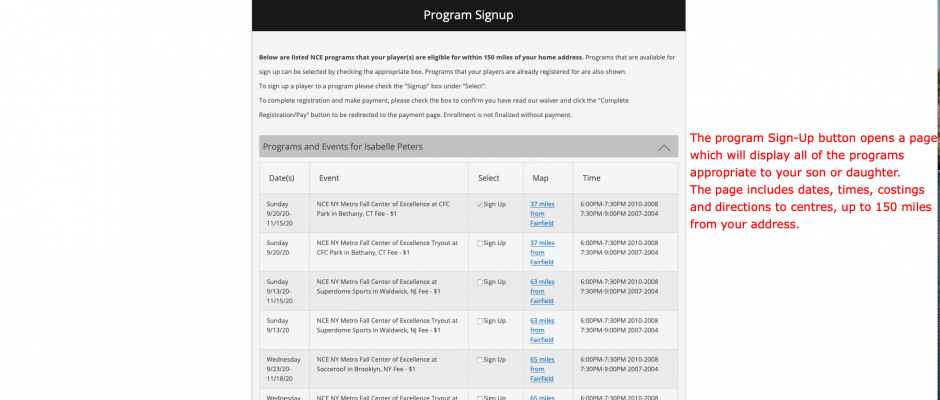
Task: Click event text 'CFC Park in Bethany, CT' 9/20/20-11/15/20
Action: (x=383, y=209)
